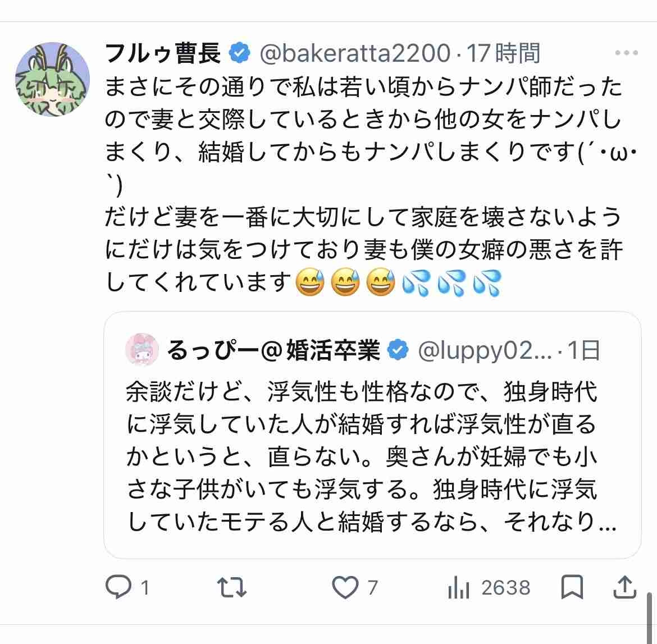This screenshot has height=644, width=657.
Task: Click the verified badge beside るっぴー@婚活卒業
Action: pyautogui.click(x=399, y=351)
